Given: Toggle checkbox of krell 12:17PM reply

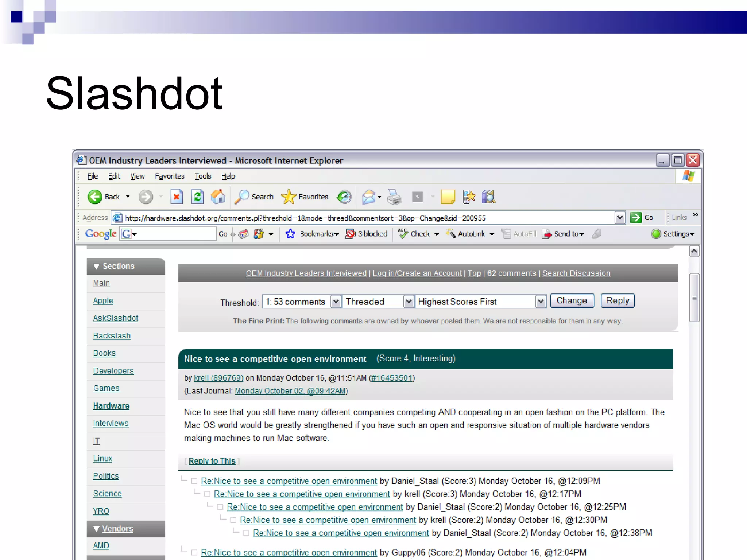Looking at the screenshot, I should 207,494.
